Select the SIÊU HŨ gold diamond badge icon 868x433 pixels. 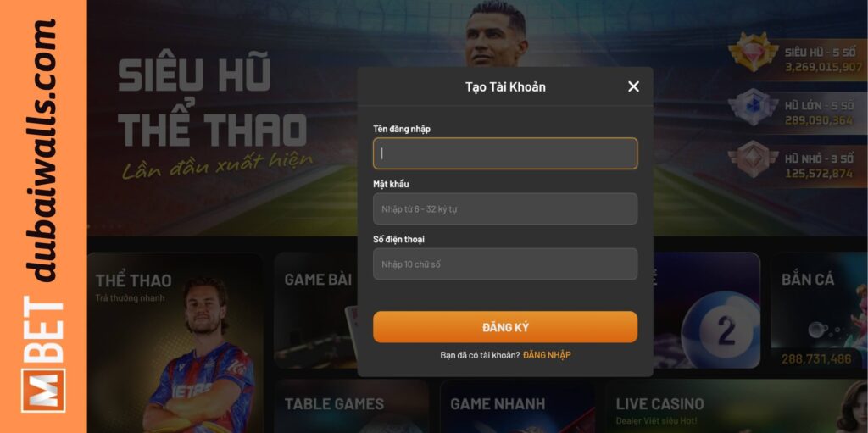[x=753, y=52]
